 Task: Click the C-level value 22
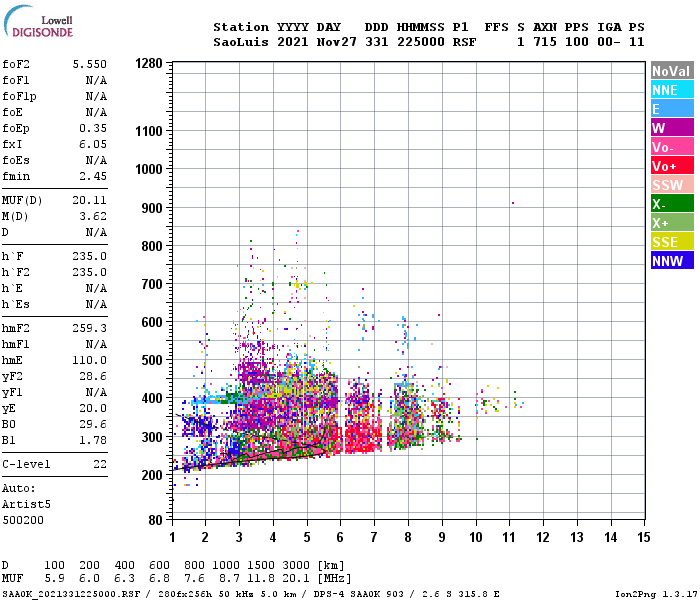pyautogui.click(x=100, y=464)
